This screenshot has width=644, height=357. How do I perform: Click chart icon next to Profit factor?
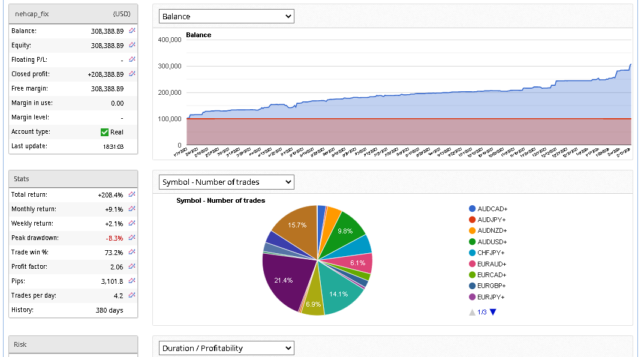(133, 266)
